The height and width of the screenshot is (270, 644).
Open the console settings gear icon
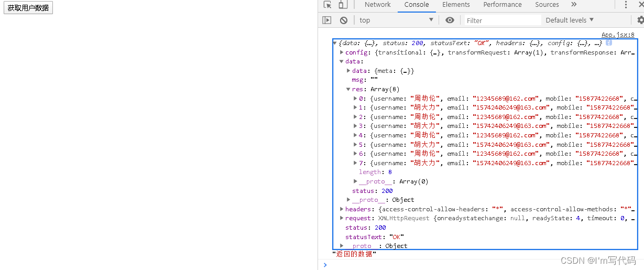640,20
